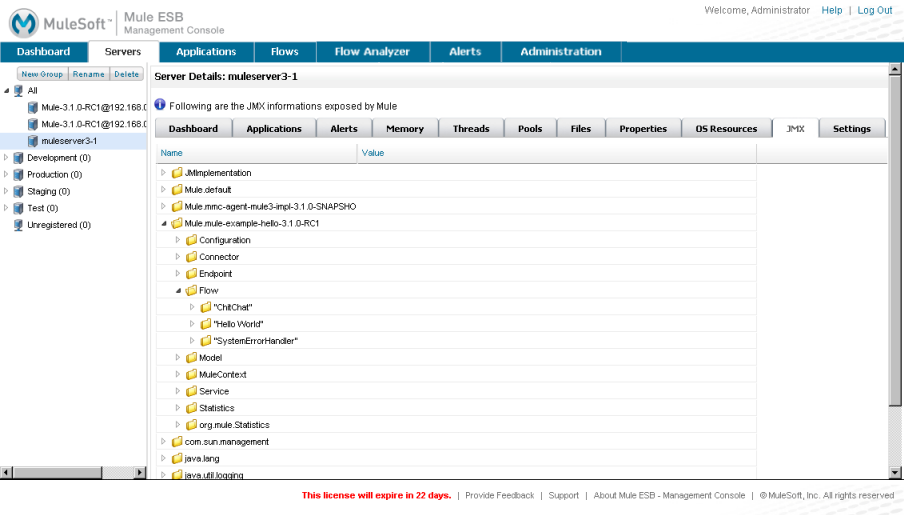Screen dimensions: 904x515
Task: Click the JMImplementation folder icon
Action: pos(177,173)
